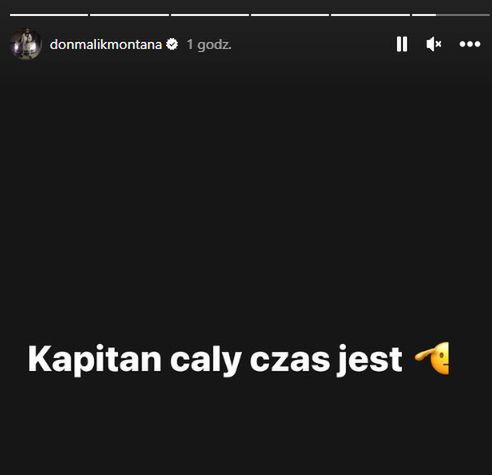Click the word 'Kapitan' in the story
The width and height of the screenshot is (492, 475).
(95, 360)
